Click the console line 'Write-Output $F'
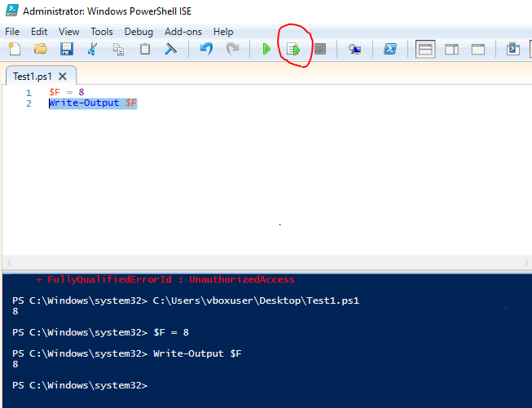This screenshot has height=408, width=532. tap(127, 353)
